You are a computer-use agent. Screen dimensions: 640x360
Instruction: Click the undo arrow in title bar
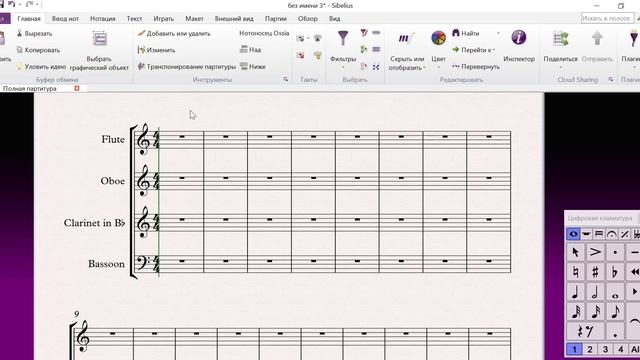[x=11, y=4]
